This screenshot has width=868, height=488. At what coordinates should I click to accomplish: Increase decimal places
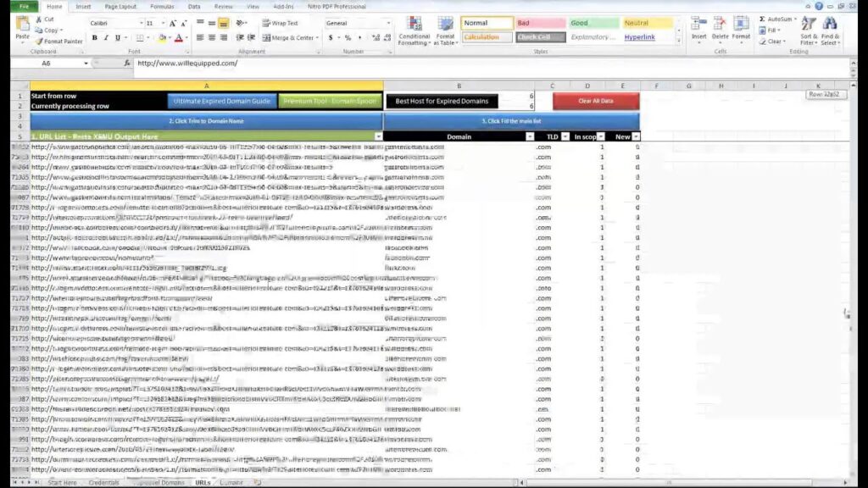click(376, 37)
